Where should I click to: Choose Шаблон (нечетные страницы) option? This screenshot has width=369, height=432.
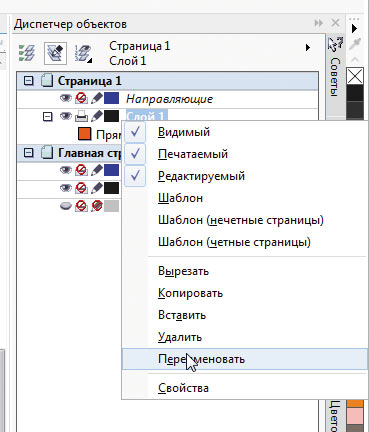(x=244, y=220)
